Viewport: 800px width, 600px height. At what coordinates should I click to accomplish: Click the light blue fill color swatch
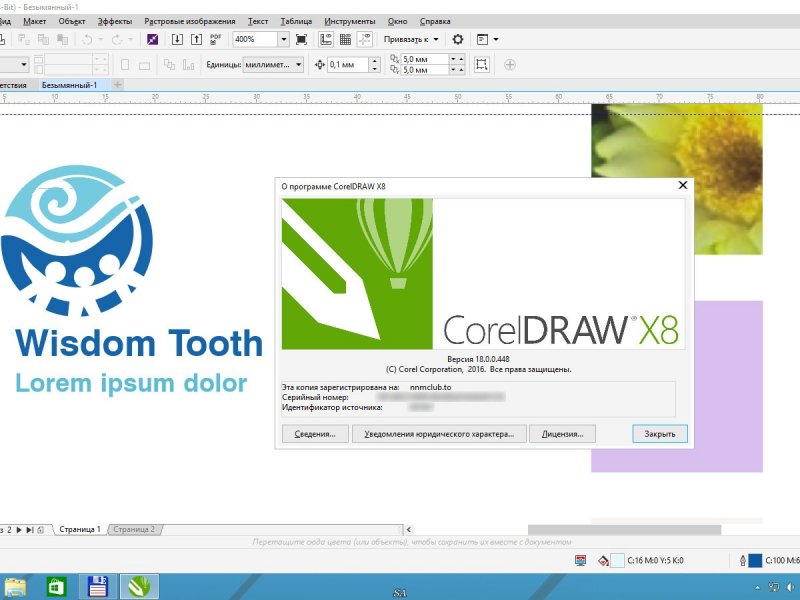coord(617,561)
